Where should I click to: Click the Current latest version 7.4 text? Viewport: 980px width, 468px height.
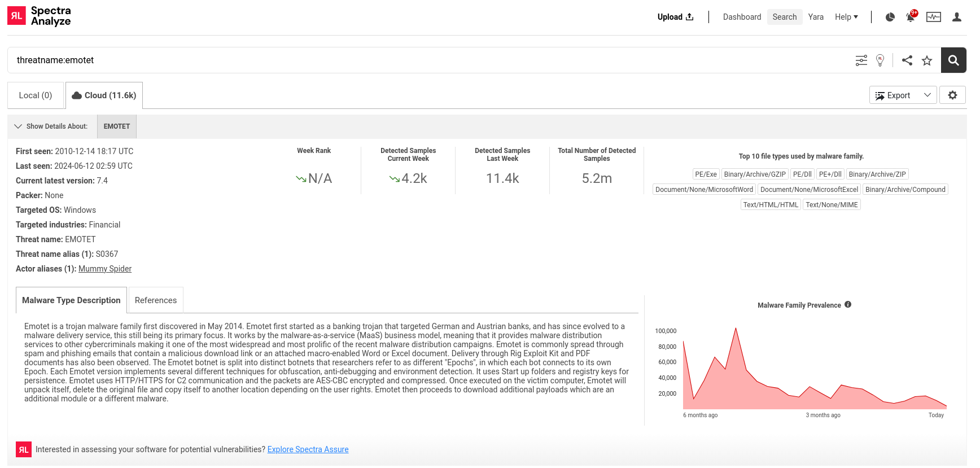pyautogui.click(x=62, y=181)
